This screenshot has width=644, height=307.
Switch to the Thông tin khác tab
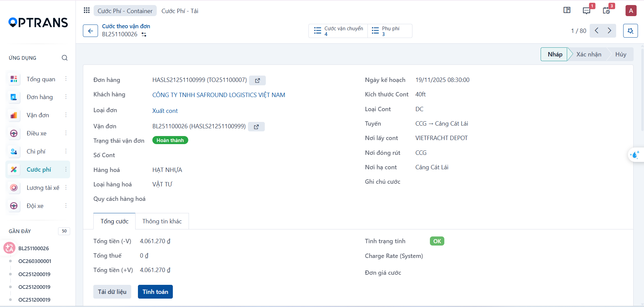pyautogui.click(x=162, y=221)
